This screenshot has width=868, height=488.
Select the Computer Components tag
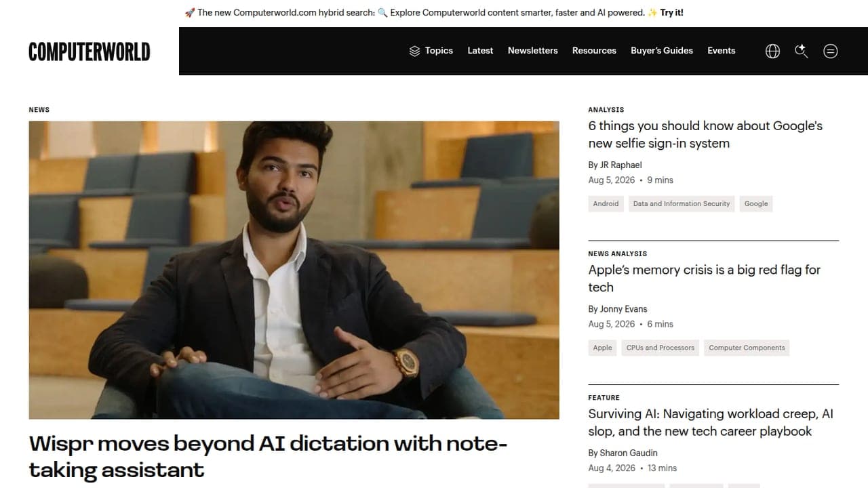click(x=747, y=348)
